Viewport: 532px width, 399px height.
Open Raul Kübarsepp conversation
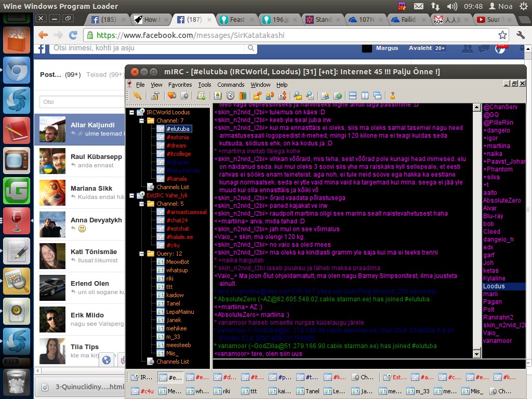coord(79,161)
